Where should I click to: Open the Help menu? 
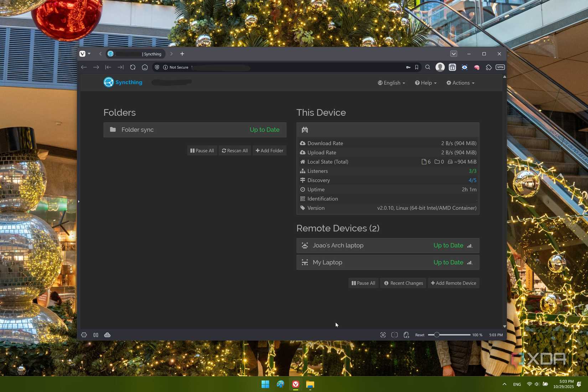pos(425,83)
